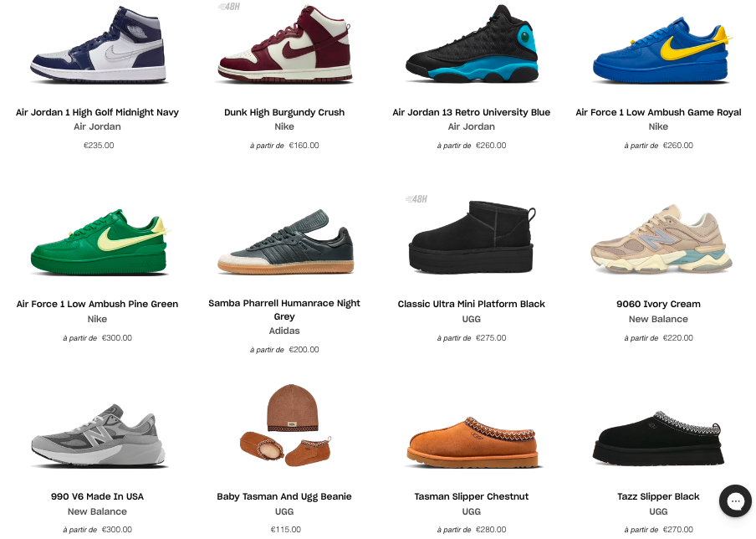Viewport: 756px width, 539px height.
Task: Open Classic Ultra Mini Platform Black title link
Action: (x=472, y=304)
